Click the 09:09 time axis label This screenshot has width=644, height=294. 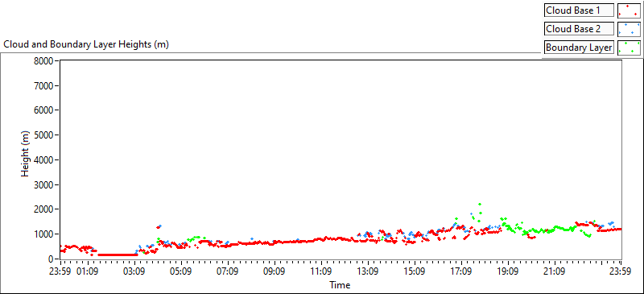(x=275, y=271)
